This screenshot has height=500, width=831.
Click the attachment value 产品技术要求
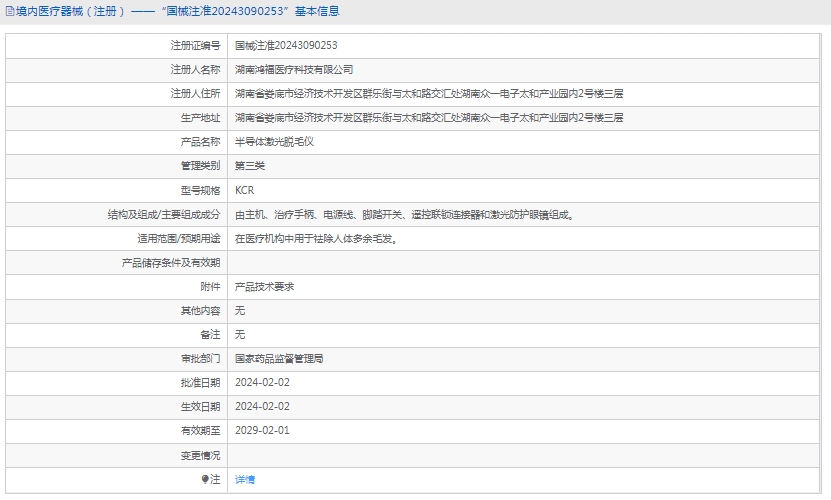point(264,286)
